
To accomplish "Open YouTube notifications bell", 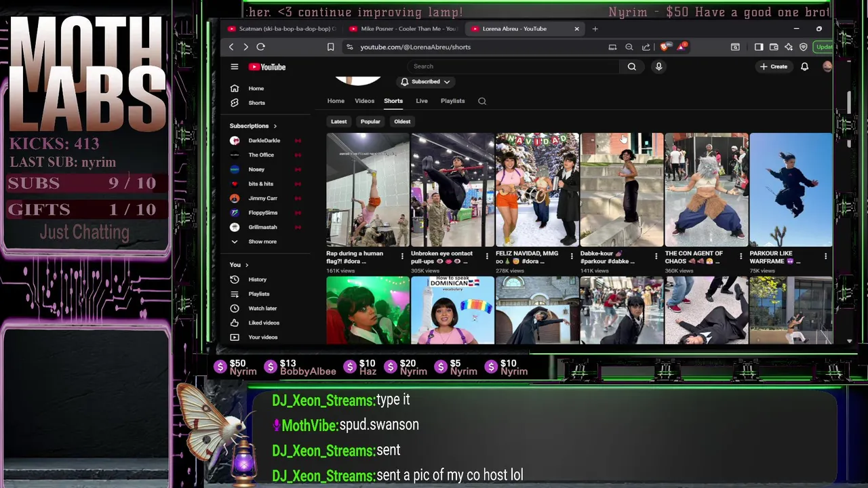I will [x=804, y=66].
